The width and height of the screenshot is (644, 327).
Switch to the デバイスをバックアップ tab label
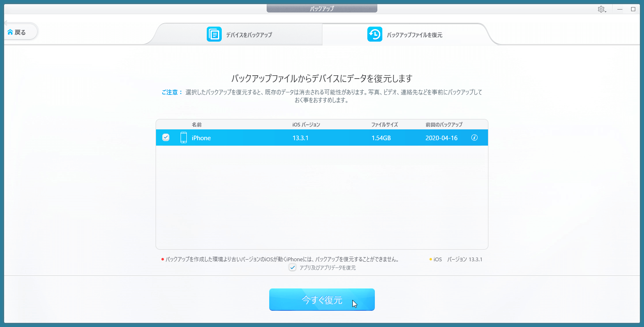point(249,35)
